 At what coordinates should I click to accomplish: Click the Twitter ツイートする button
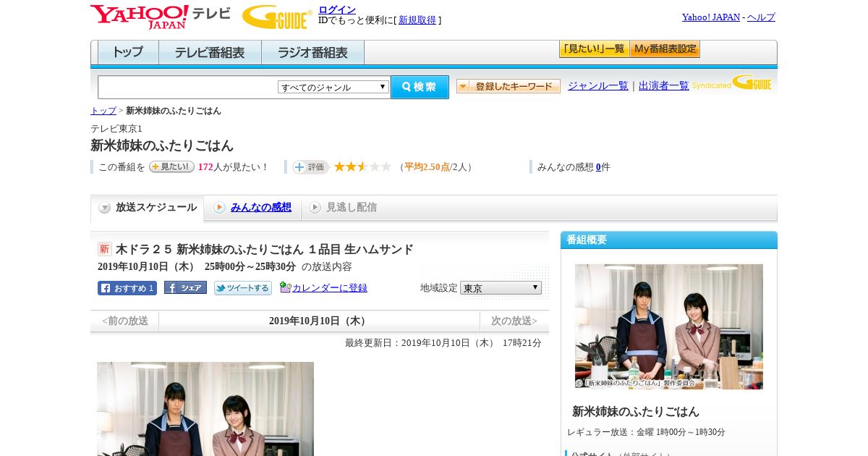click(243, 288)
